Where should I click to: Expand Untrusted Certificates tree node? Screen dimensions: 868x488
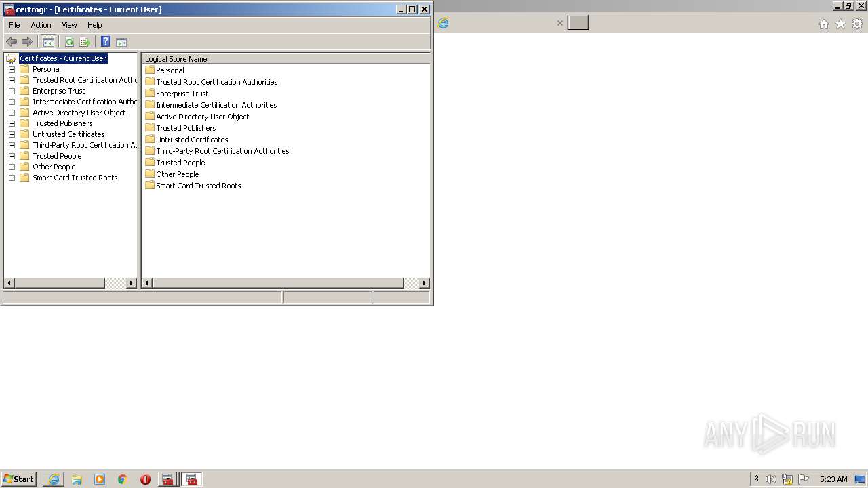[x=12, y=134]
